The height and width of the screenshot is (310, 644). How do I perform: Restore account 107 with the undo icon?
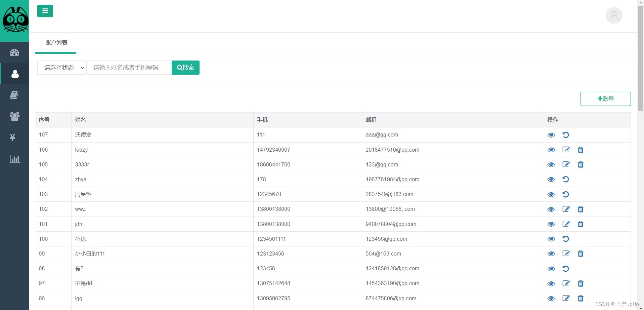point(566,135)
